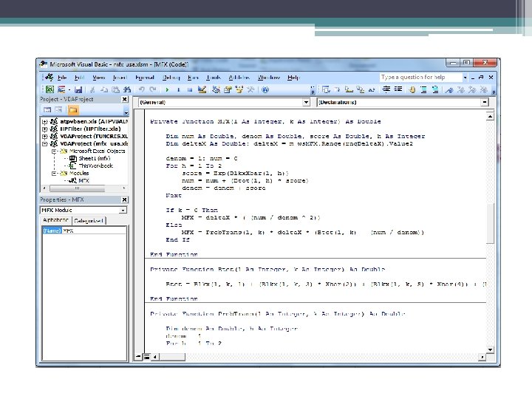
Task: Switch to the Alphabetic properties tab
Action: point(56,220)
